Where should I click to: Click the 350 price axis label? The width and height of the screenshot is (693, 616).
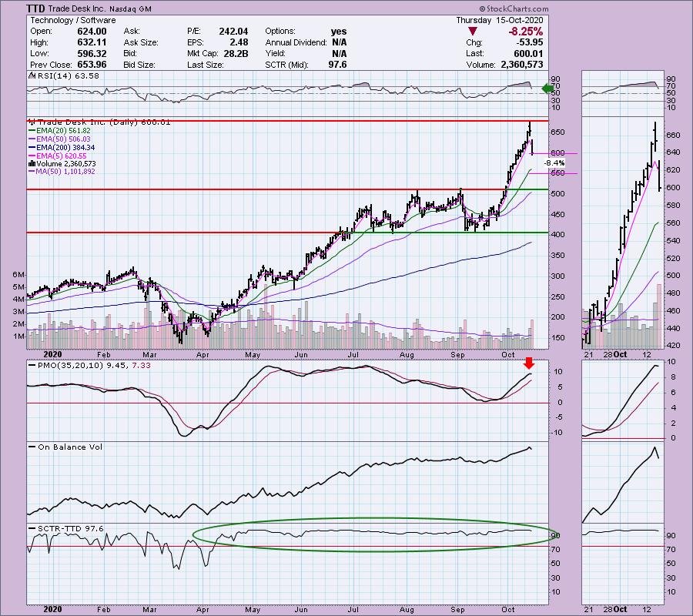(557, 255)
